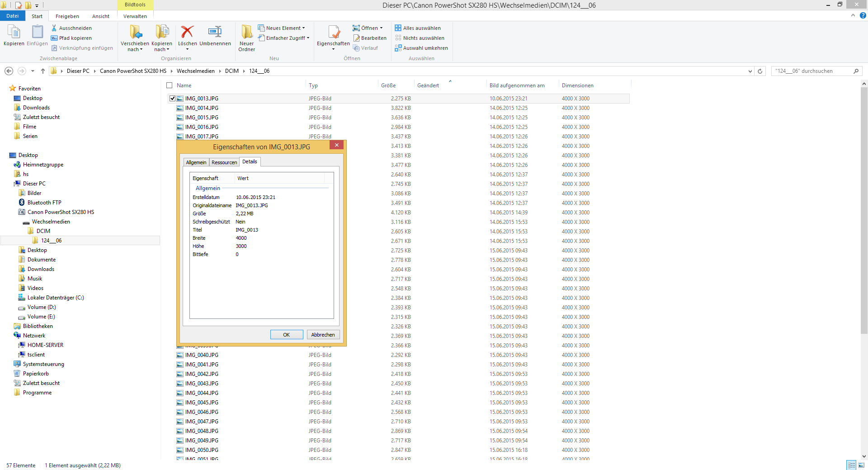
Task: Switch to Ansicht ribbon tab
Action: click(101, 16)
